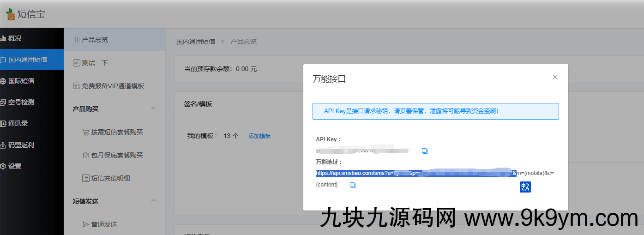Click the 万能接口 dialog title
Viewport: 644px width, 235px height.
coord(329,79)
